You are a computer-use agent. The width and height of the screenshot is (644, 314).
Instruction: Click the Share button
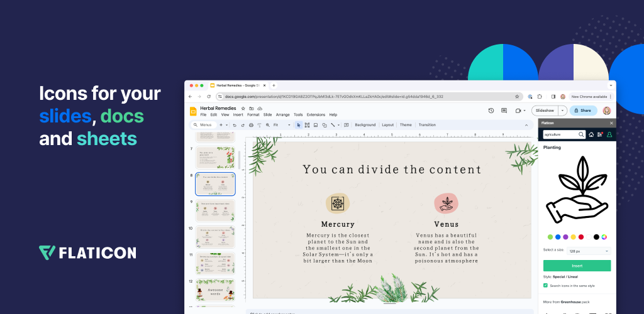[583, 111]
